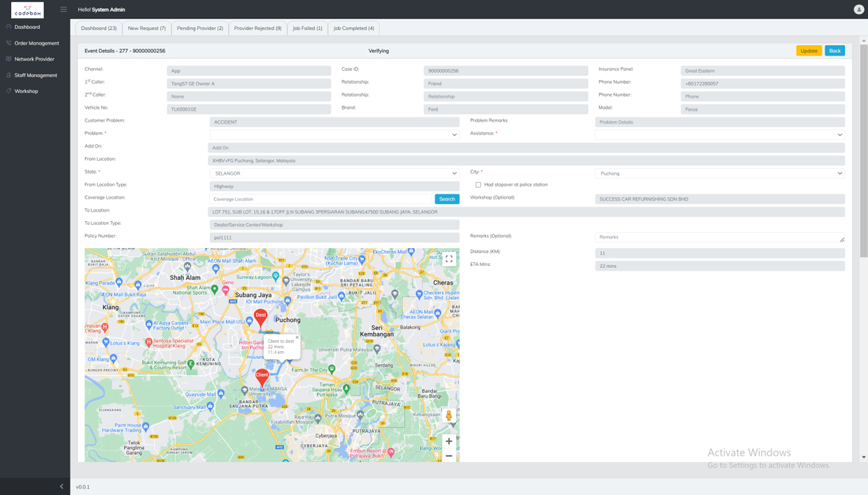Screen dimensions: 868x495
Task: Click the hamburger menu icon
Action: (64, 9)
